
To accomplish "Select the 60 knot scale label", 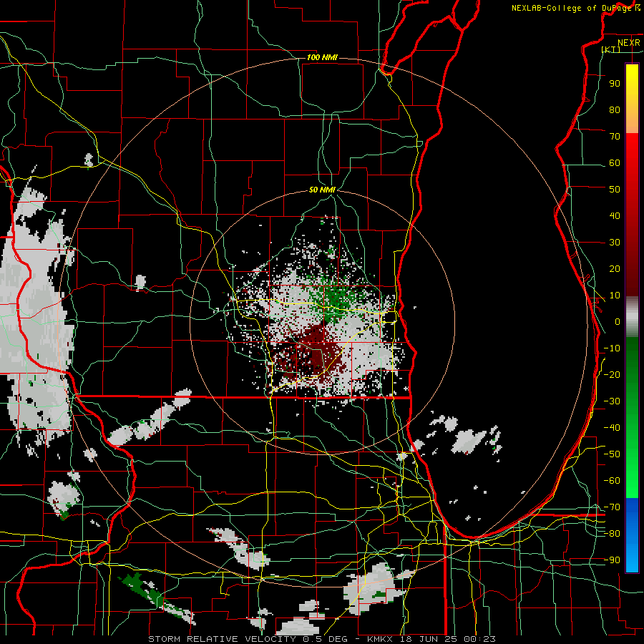I will [615, 163].
